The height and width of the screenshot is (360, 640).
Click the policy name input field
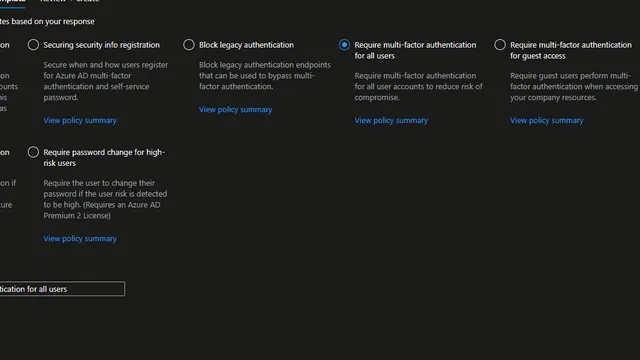coord(62,289)
